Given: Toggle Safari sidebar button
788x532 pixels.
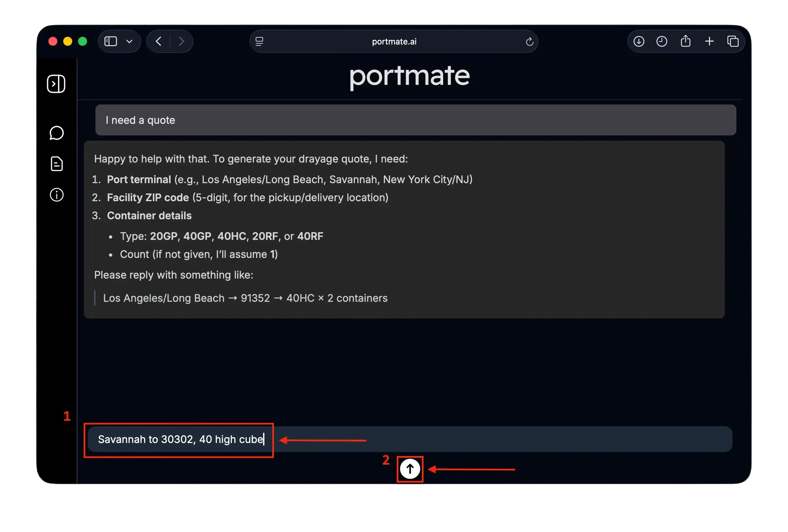Looking at the screenshot, I should tap(111, 41).
